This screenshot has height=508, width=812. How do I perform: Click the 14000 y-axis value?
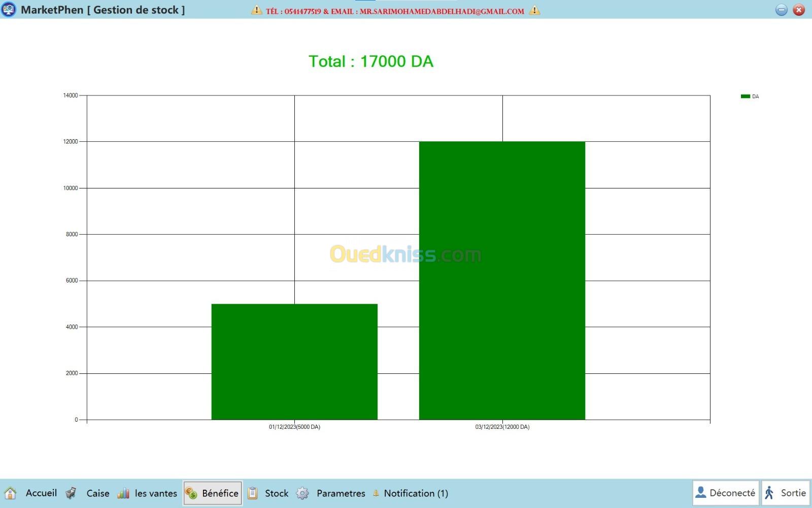pos(71,96)
